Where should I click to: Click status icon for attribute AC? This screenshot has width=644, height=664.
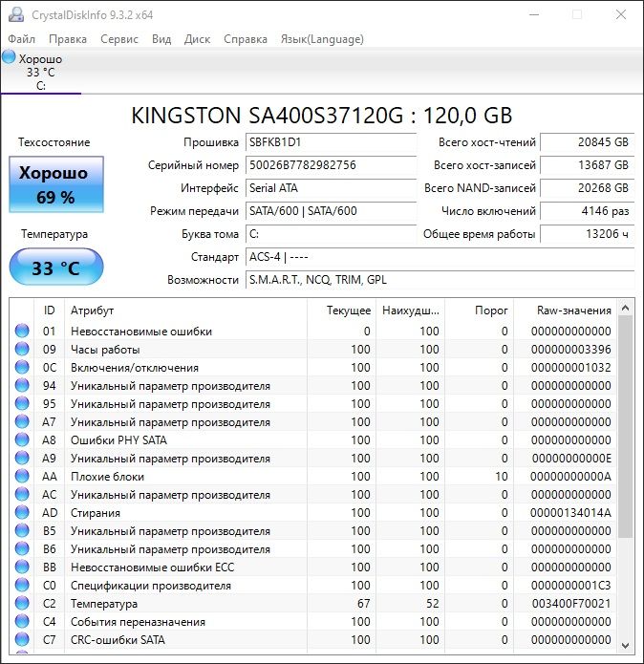(22, 494)
